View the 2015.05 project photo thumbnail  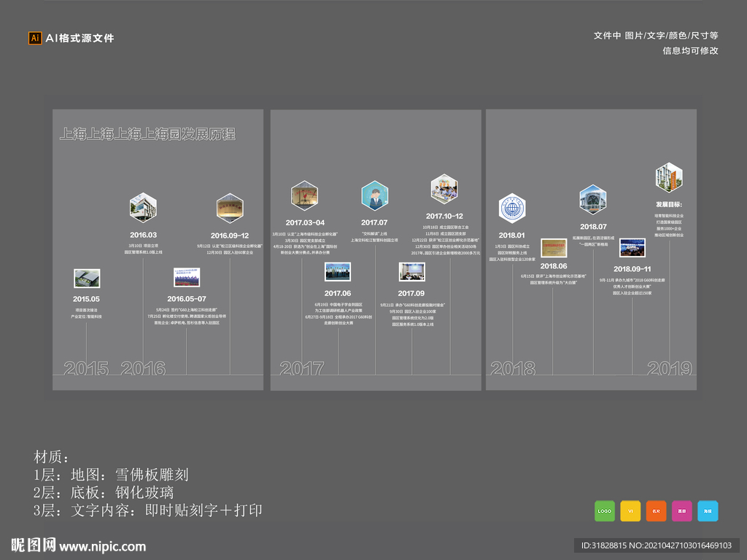click(88, 279)
